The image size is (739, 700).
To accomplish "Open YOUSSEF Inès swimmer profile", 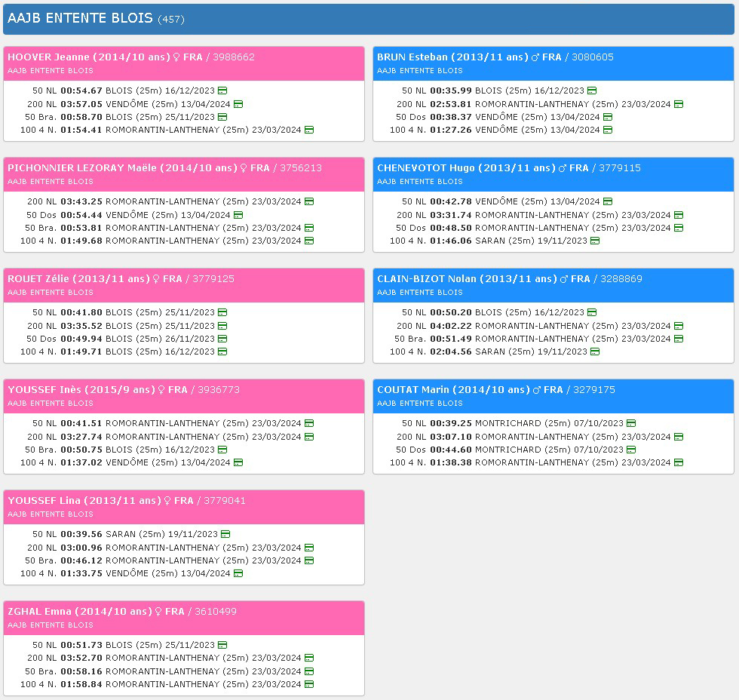I will [x=81, y=389].
